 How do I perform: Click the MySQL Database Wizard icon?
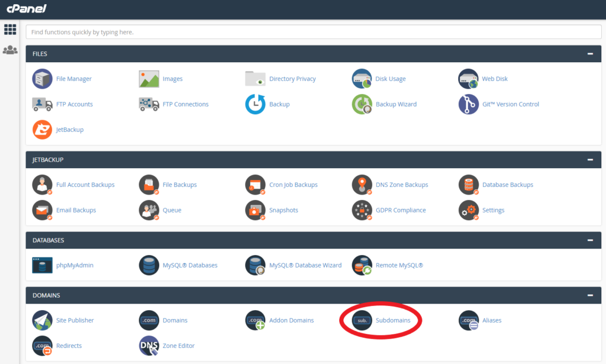click(x=255, y=265)
